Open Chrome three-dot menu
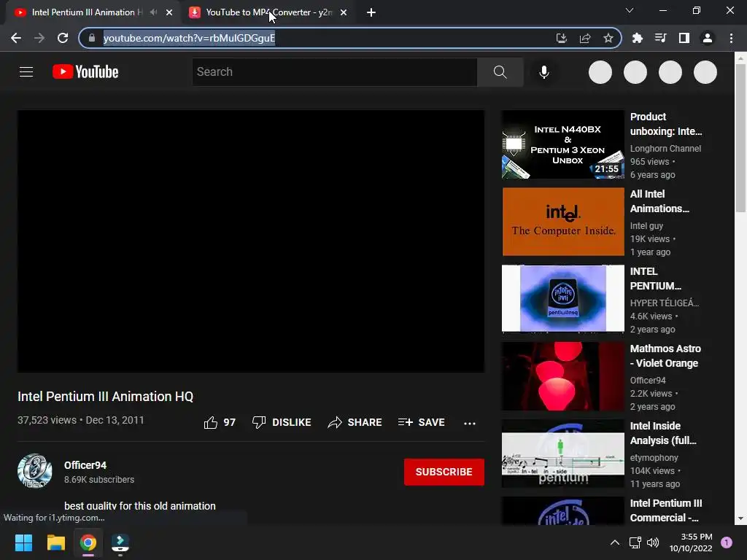The height and width of the screenshot is (560, 747). 731,38
